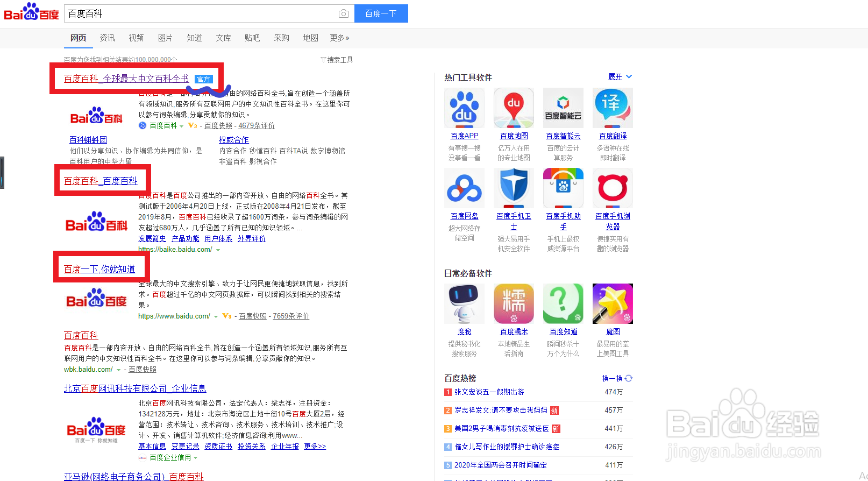Click the 百度手机浏览器 bear icon
The height and width of the screenshot is (481, 868).
[613, 188]
